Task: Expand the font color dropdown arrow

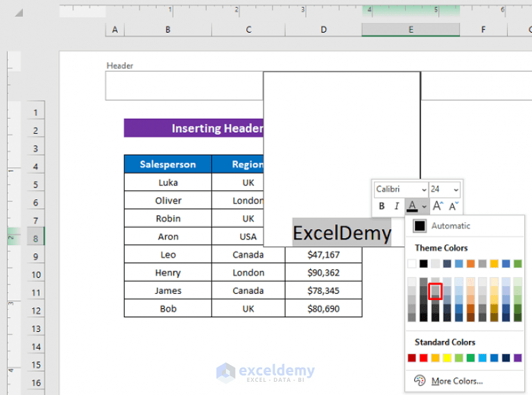Action: [424, 206]
